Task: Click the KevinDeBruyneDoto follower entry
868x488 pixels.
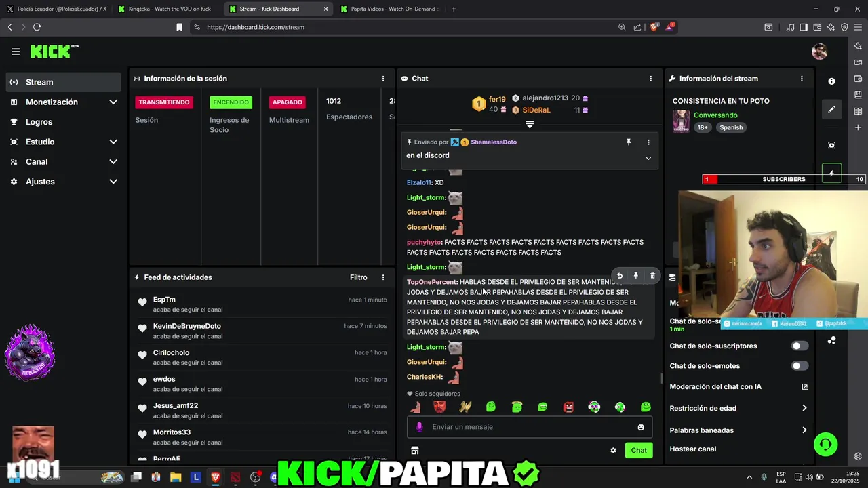Action: click(262, 331)
